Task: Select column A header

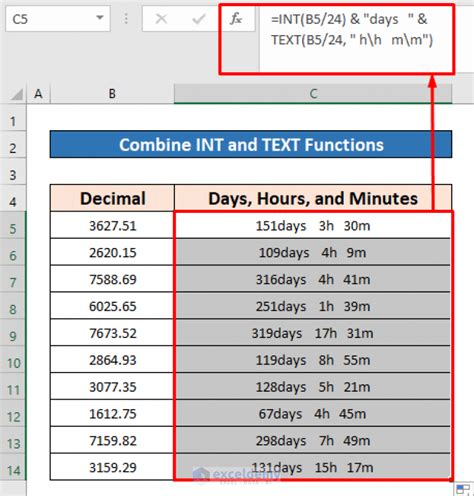Action: [x=38, y=94]
